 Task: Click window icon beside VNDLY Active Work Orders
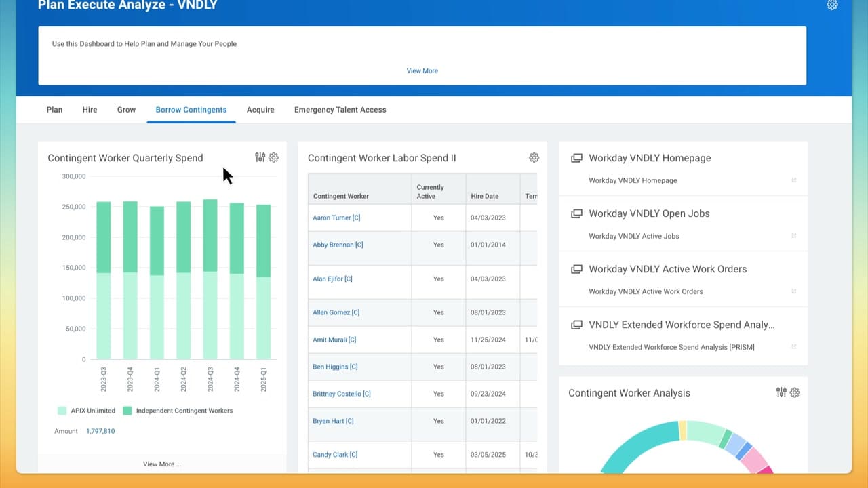[x=576, y=269]
